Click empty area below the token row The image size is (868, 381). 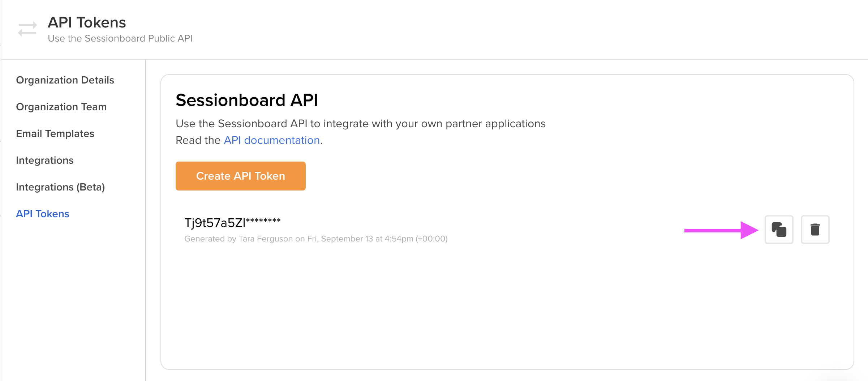tap(506, 307)
